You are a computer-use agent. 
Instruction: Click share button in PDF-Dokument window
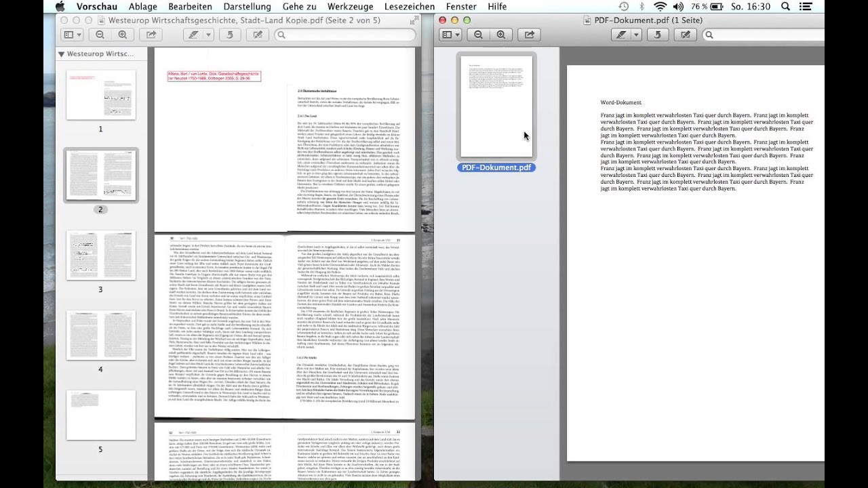click(530, 35)
